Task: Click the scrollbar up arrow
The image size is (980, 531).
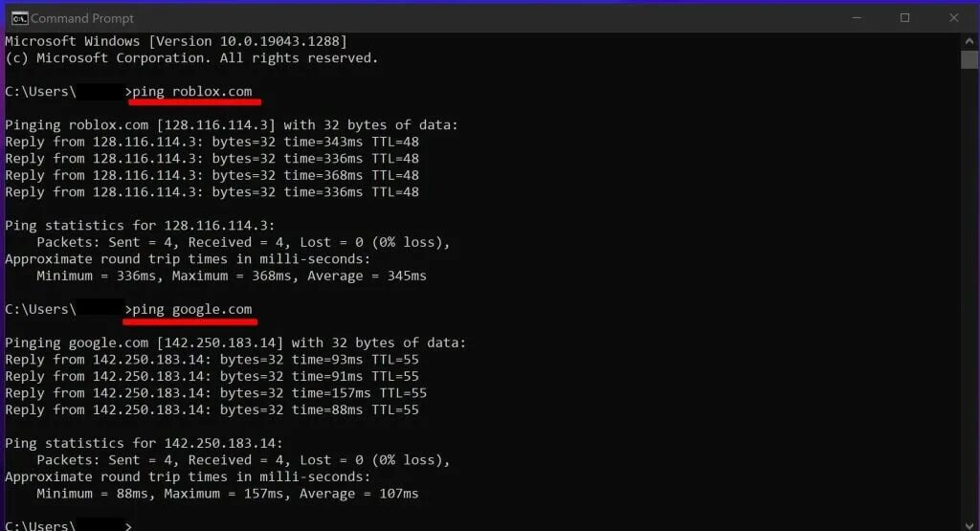Action: 969,41
